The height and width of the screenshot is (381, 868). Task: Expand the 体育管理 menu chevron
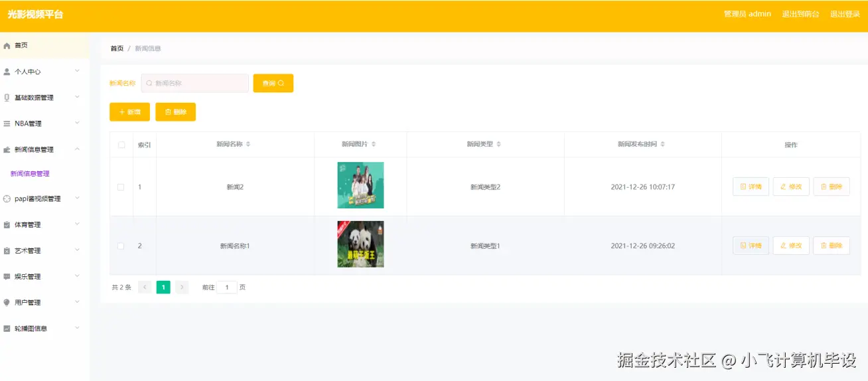coord(77,224)
